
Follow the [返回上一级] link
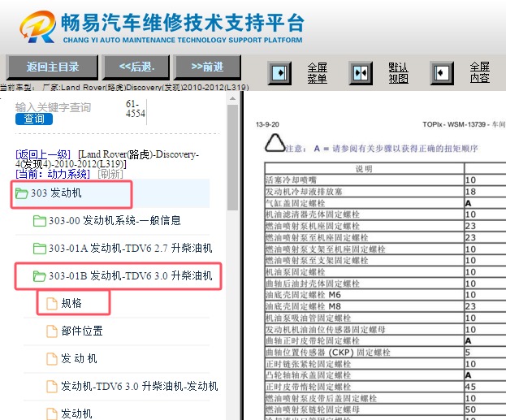click(x=43, y=154)
